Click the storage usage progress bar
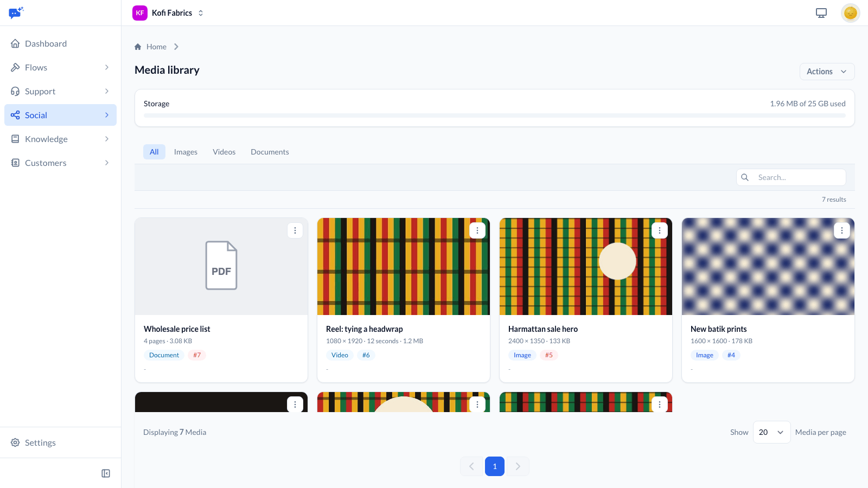The height and width of the screenshot is (488, 868). click(x=495, y=115)
